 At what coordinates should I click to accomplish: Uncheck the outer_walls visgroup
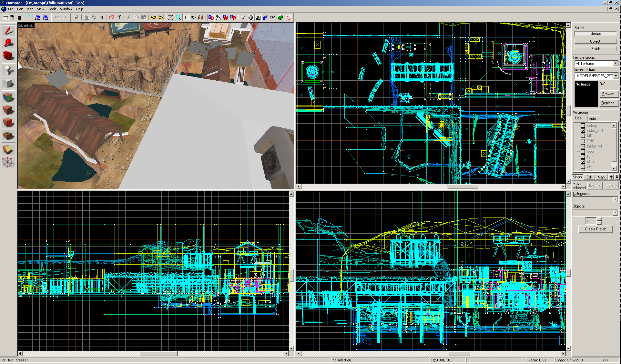click(583, 131)
